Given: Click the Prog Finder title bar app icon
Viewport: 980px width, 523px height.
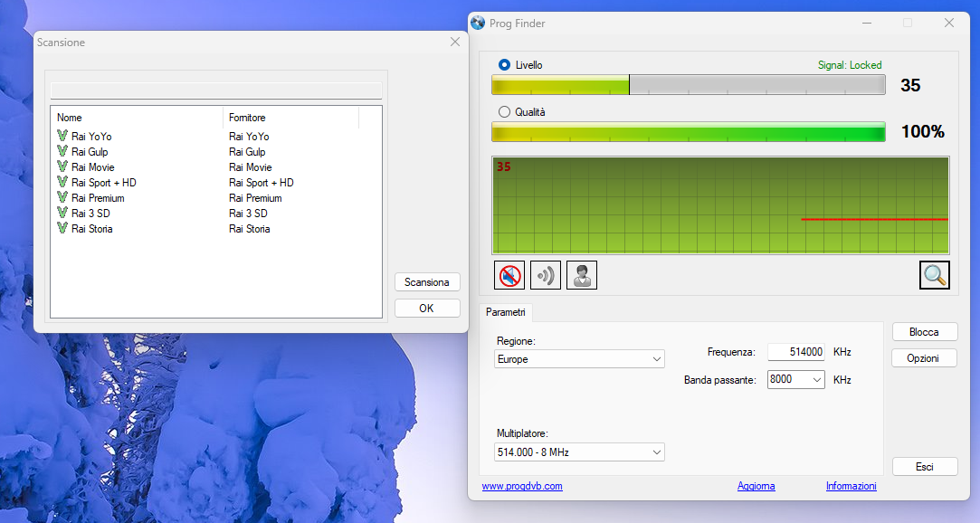Looking at the screenshot, I should click(478, 24).
